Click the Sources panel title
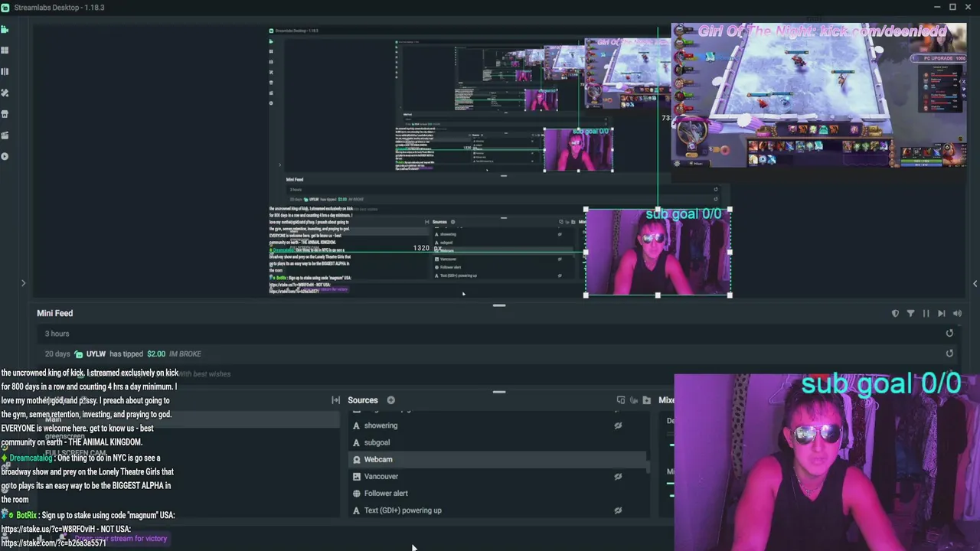The width and height of the screenshot is (980, 551). coord(363,400)
